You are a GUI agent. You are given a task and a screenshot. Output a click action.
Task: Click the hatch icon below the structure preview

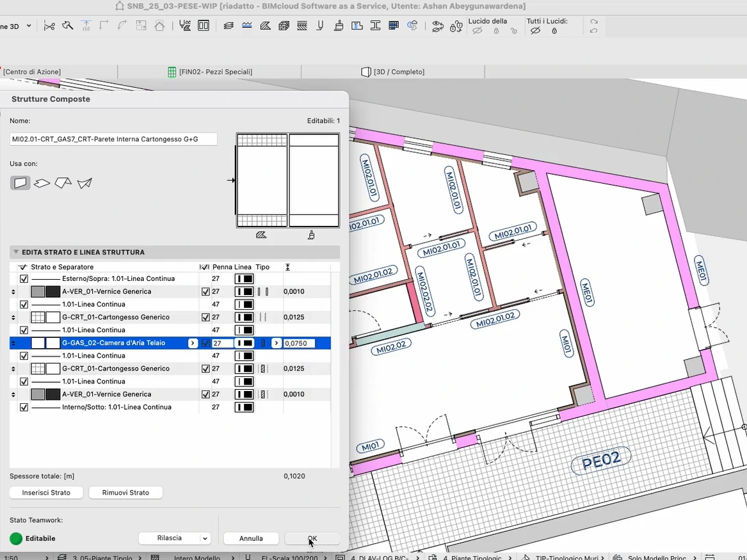(x=261, y=236)
